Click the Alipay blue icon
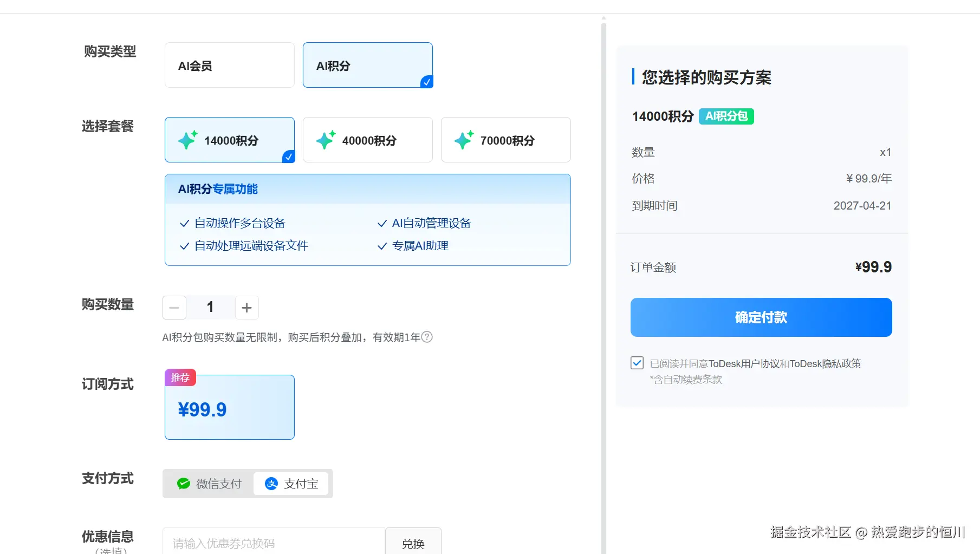This screenshot has width=980, height=554. pyautogui.click(x=271, y=484)
